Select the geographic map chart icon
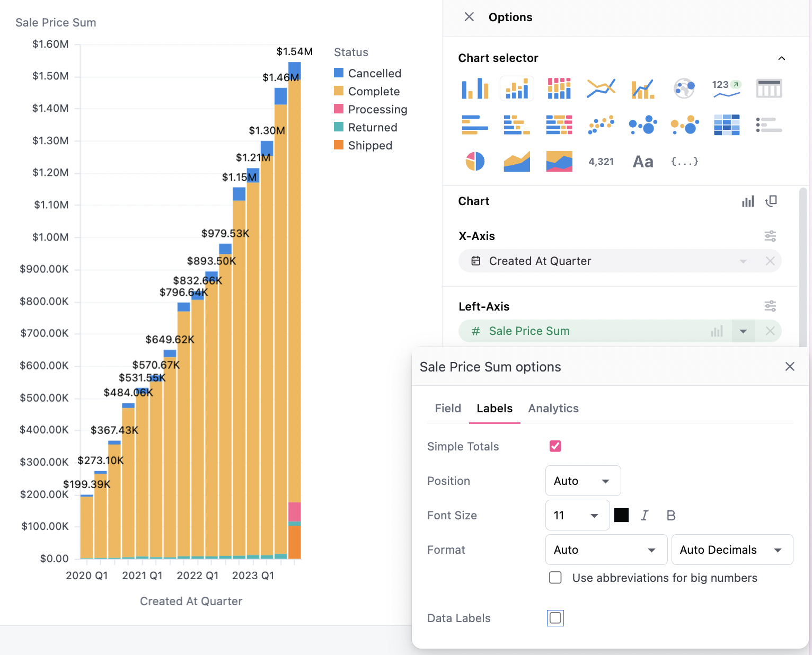 (684, 88)
